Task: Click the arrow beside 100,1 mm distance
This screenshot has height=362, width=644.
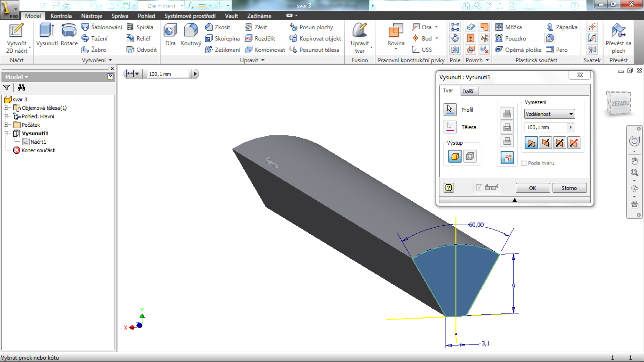Action: 571,127
